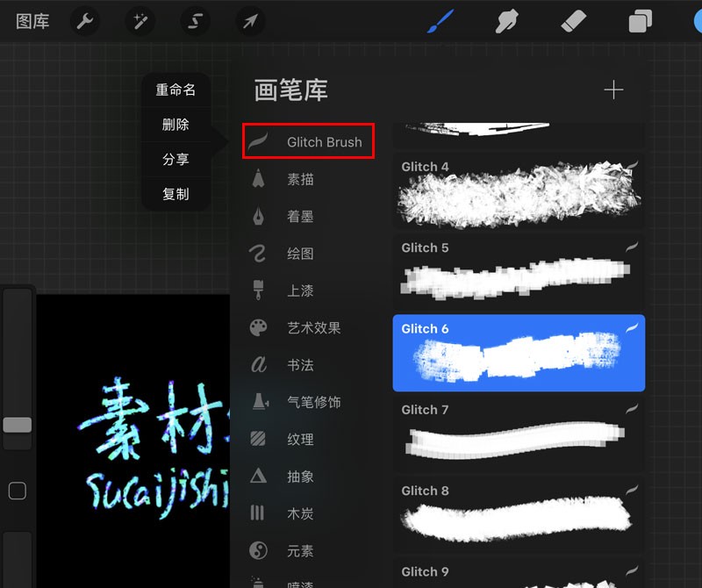
Task: Choose 删除 in the popup menu
Action: (175, 124)
